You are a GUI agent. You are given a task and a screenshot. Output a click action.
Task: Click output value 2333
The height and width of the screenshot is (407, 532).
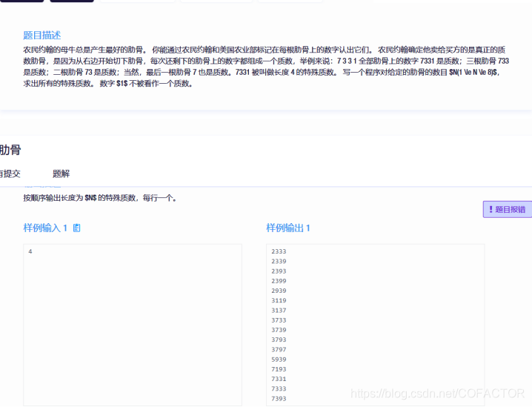[x=279, y=251]
